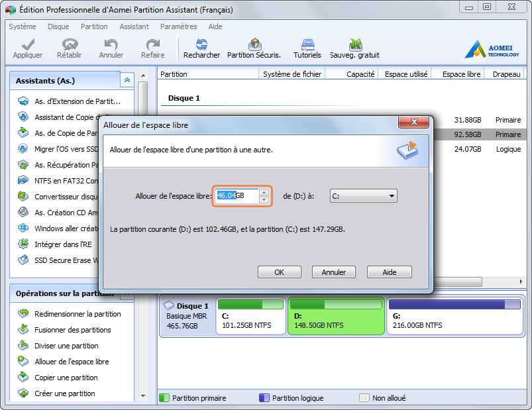Select the C: 101.25GB NTFS partition block
Viewport: 532px width, 410px height.
click(250, 316)
